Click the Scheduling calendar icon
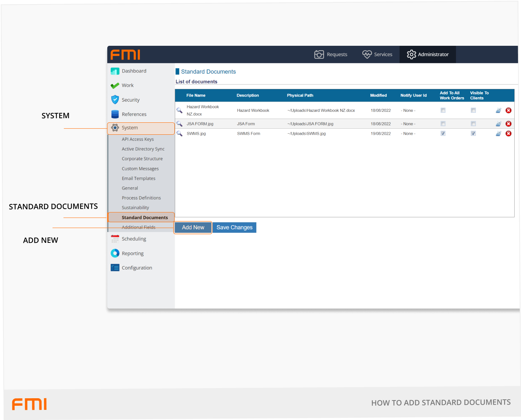The image size is (521, 420). point(115,239)
